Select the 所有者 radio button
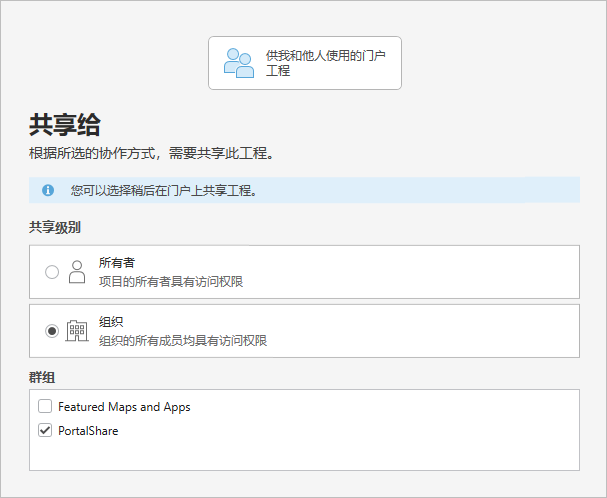This screenshot has width=607, height=498. click(x=52, y=272)
